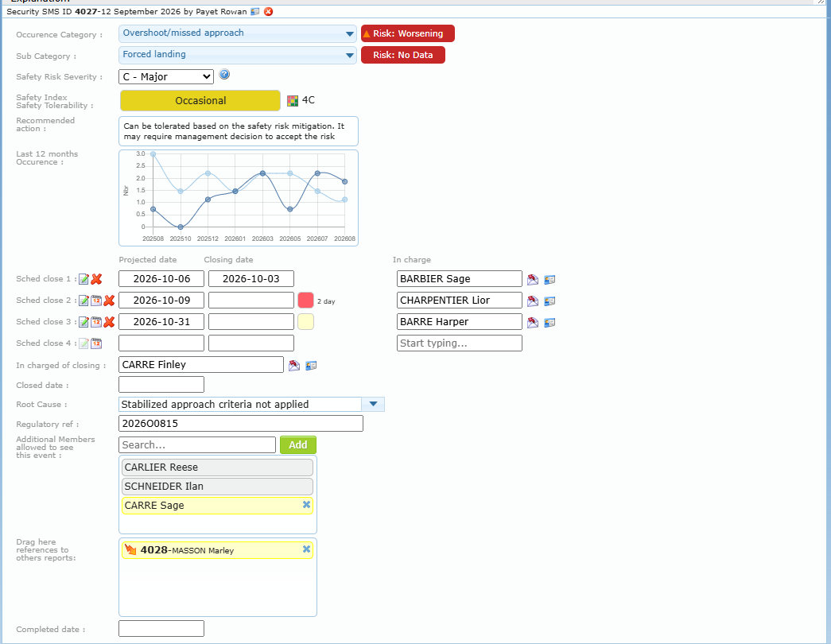The width and height of the screenshot is (831, 644).
Task: Open the Safety Risk Severity select box
Action: 166,77
